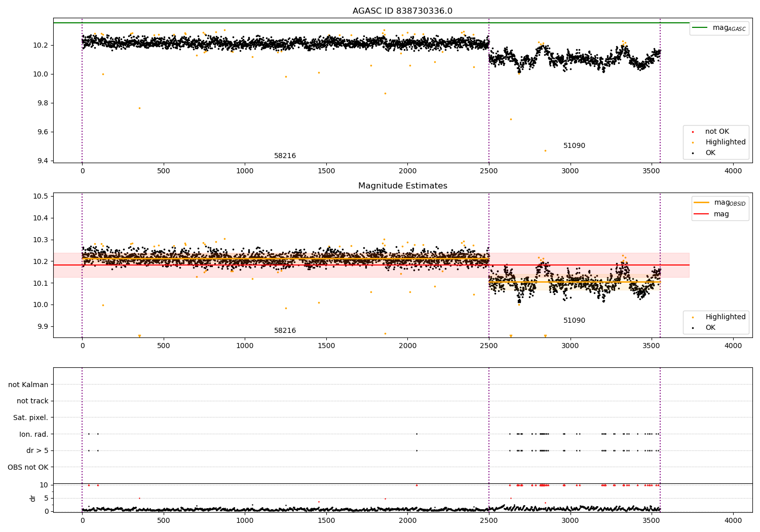Click the 'Sat. pixel.' y-axis label
Image resolution: width=760 pixels, height=532 pixels.
click(x=30, y=418)
